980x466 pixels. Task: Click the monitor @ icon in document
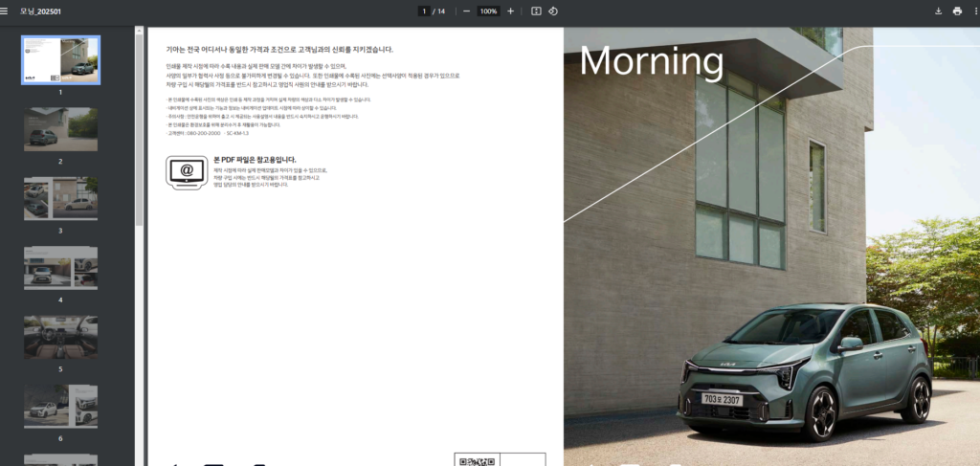pos(187,172)
